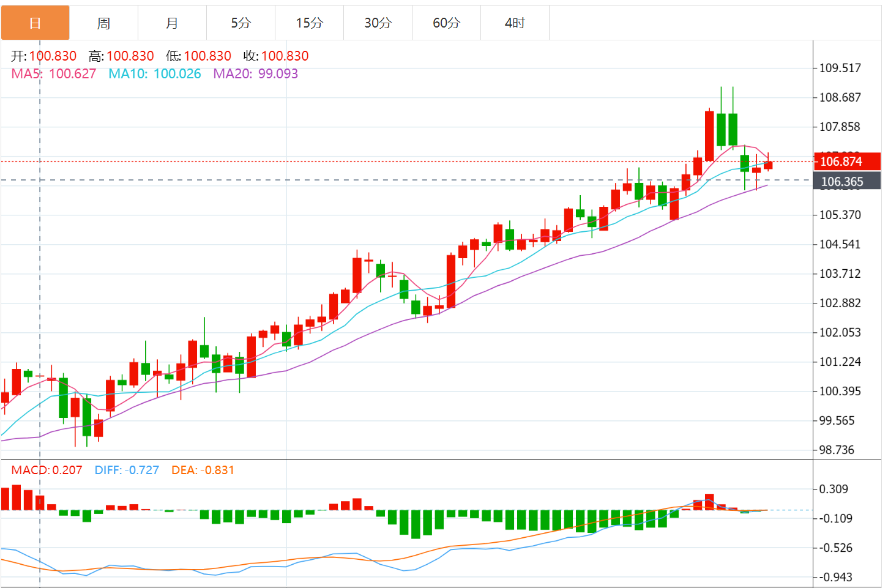Click the MA10: 100.026 indicator label
888x588 pixels.
point(155,74)
